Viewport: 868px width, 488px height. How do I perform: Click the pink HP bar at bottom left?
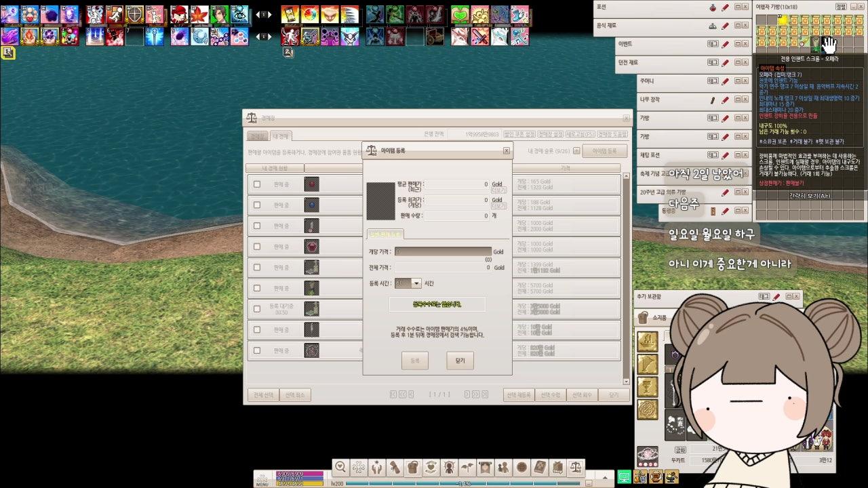pyautogui.click(x=299, y=473)
